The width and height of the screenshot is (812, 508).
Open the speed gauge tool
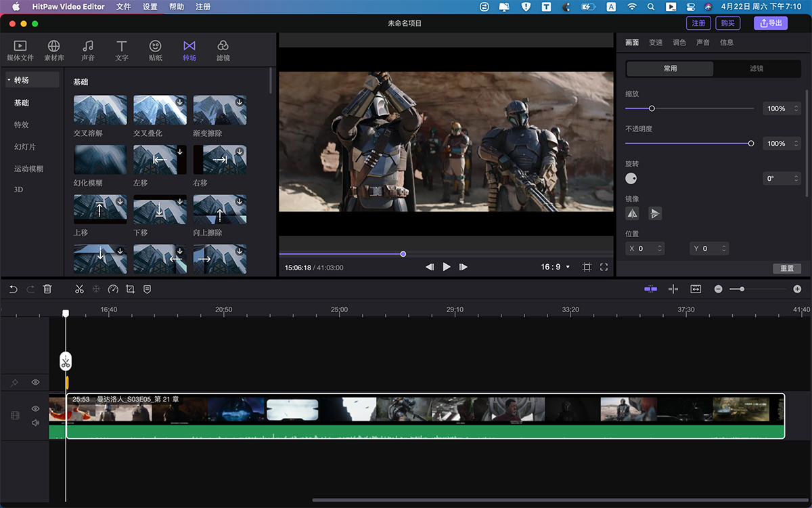[113, 289]
